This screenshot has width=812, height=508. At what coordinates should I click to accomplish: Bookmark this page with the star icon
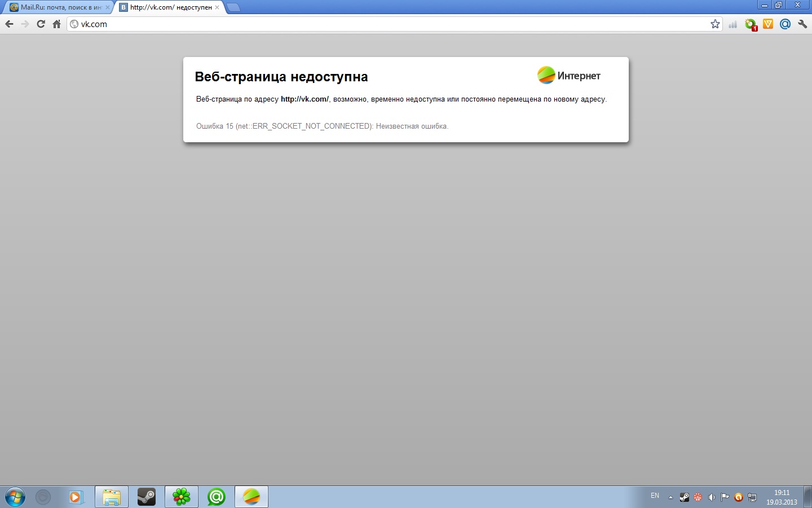point(715,24)
